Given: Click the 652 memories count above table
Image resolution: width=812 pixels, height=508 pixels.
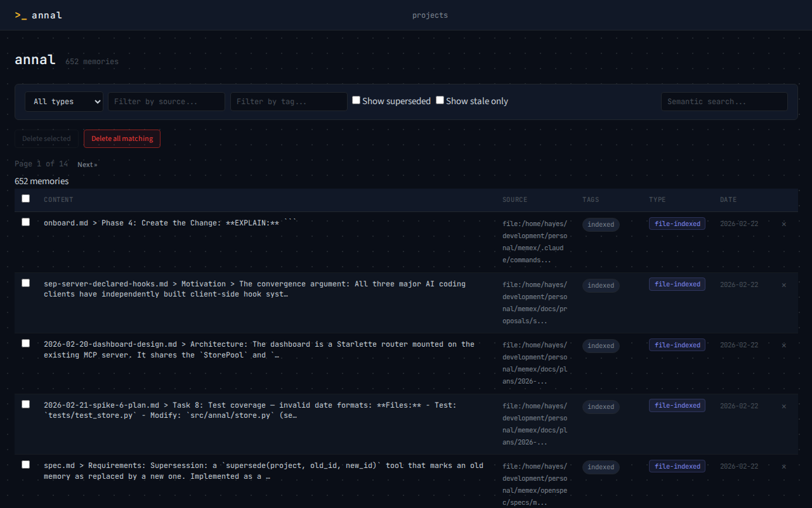Looking at the screenshot, I should click(x=42, y=181).
